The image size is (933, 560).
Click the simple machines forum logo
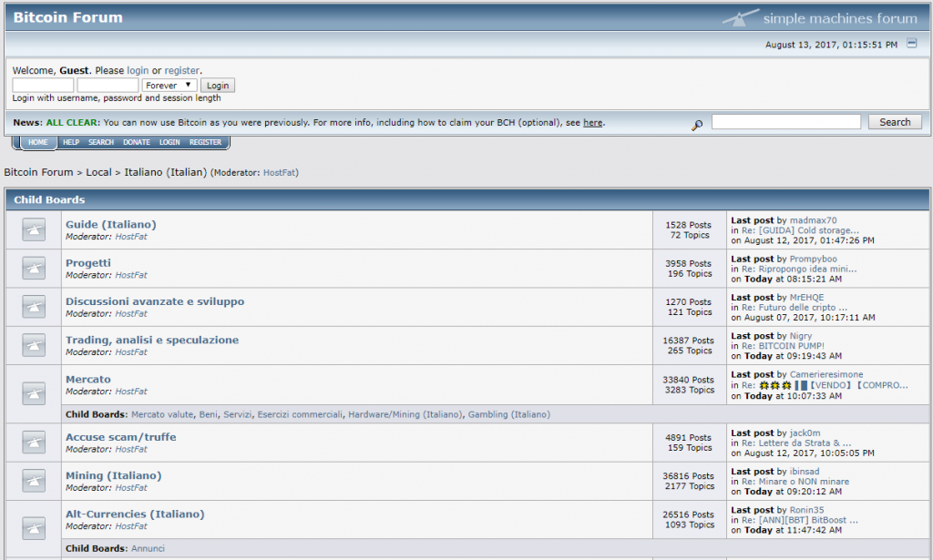(820, 18)
